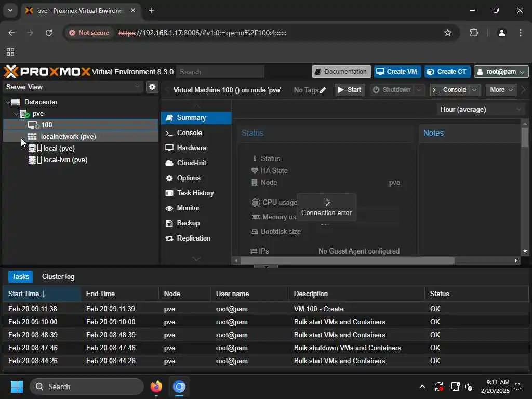Edit tags with the pencil icon
This screenshot has width=532, height=399.
[323, 90]
